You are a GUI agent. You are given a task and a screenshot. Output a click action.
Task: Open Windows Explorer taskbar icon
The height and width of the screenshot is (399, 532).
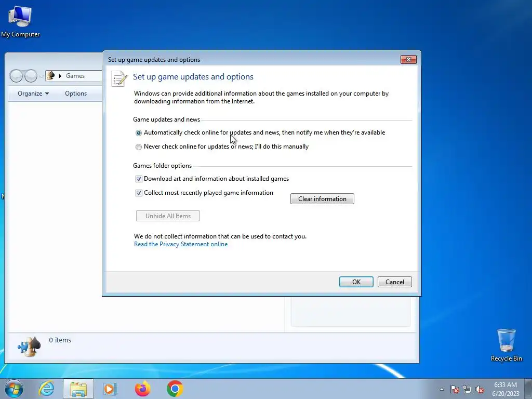point(78,389)
